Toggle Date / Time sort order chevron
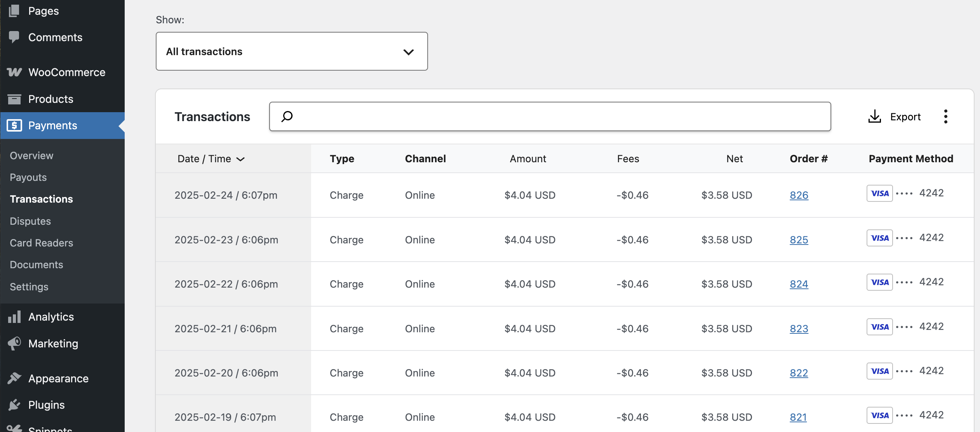Viewport: 980px width, 432px height. (241, 159)
